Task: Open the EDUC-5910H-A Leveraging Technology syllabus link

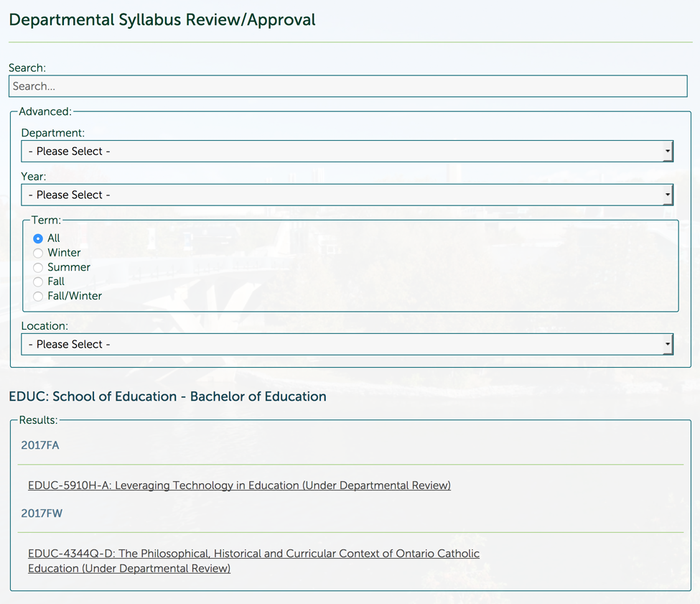Action: 239,485
